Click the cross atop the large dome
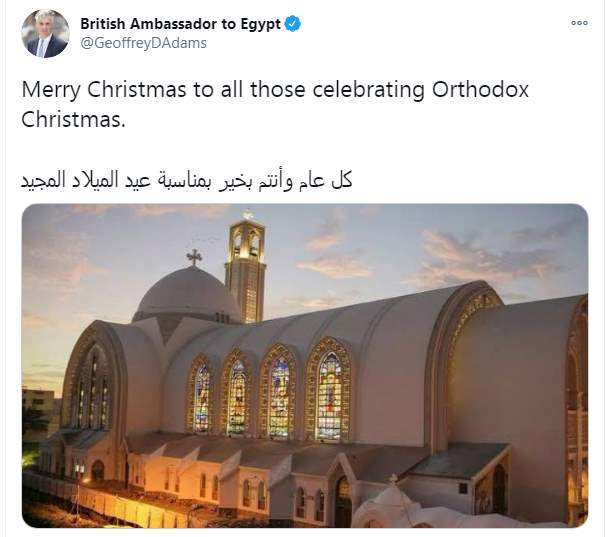606x537 pixels. tap(194, 257)
